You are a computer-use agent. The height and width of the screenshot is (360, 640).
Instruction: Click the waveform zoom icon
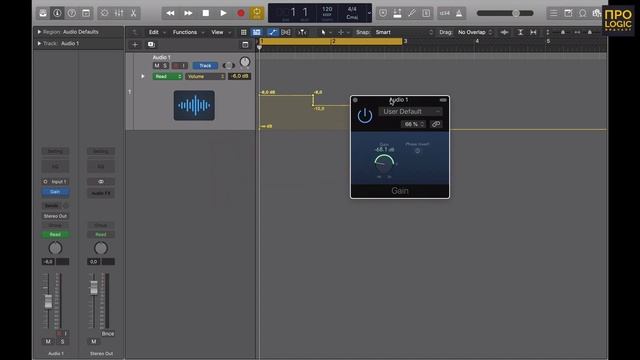(x=504, y=32)
